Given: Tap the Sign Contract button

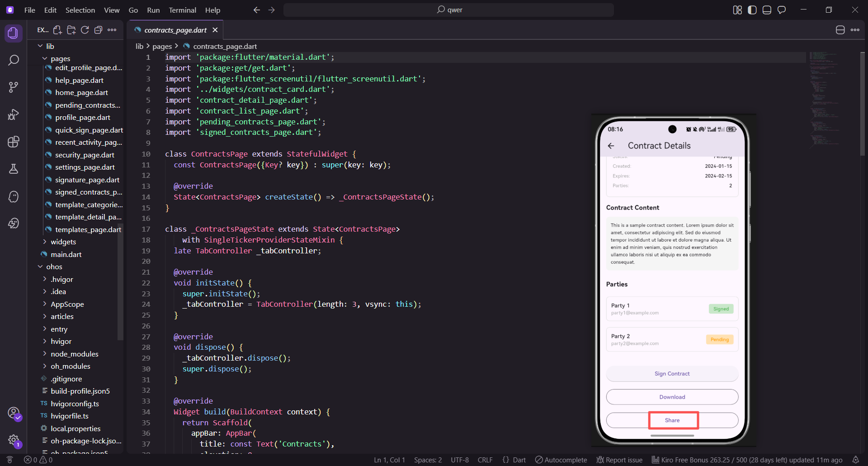Looking at the screenshot, I should point(672,374).
